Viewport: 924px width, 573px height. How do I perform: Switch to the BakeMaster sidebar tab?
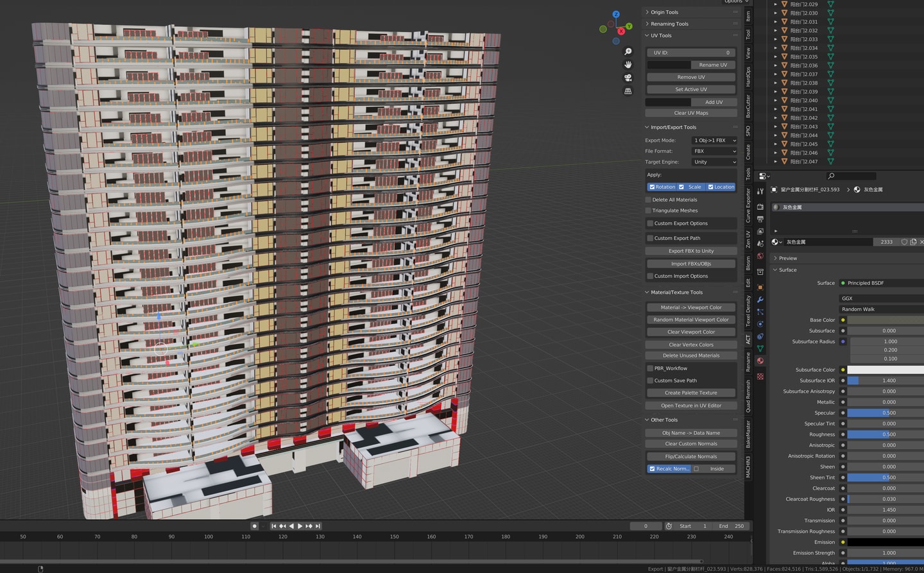[x=748, y=434]
